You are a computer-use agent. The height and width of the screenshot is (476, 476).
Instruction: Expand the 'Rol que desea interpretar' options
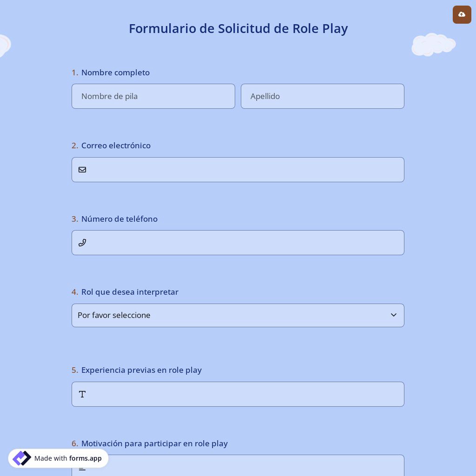[x=238, y=315]
